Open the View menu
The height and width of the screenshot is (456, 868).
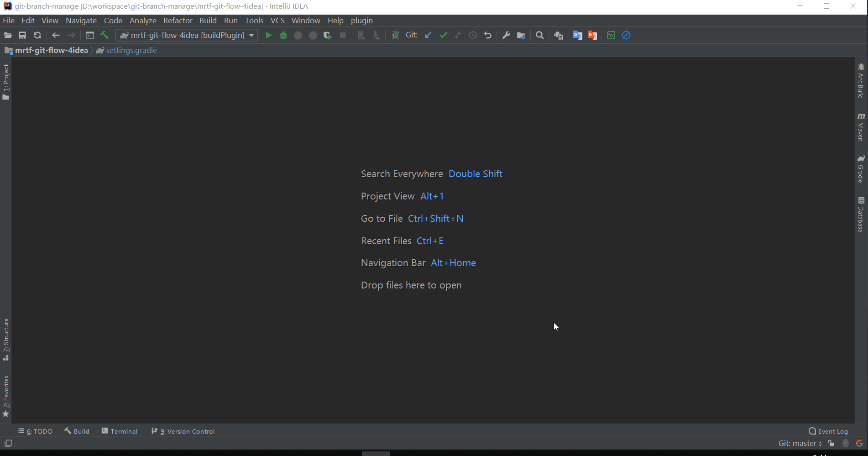pyautogui.click(x=50, y=21)
